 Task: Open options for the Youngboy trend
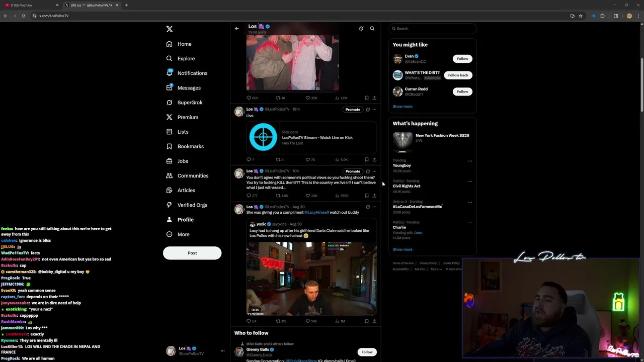[470, 161]
